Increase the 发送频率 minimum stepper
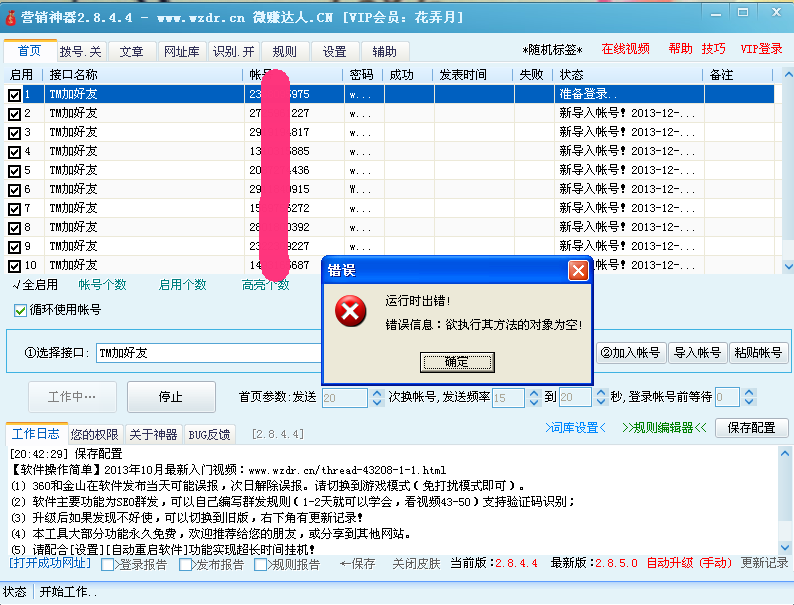Screen dimensions: 794x605 tap(534, 393)
